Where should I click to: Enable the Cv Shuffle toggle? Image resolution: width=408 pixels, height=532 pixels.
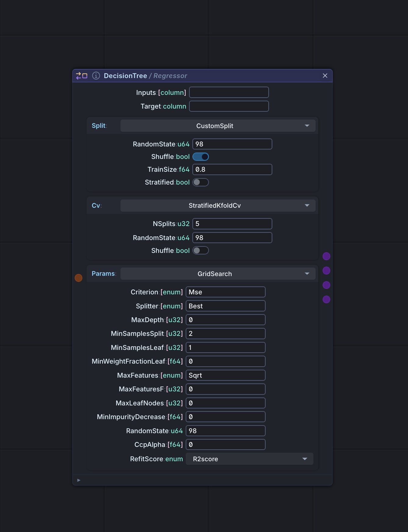[201, 250]
